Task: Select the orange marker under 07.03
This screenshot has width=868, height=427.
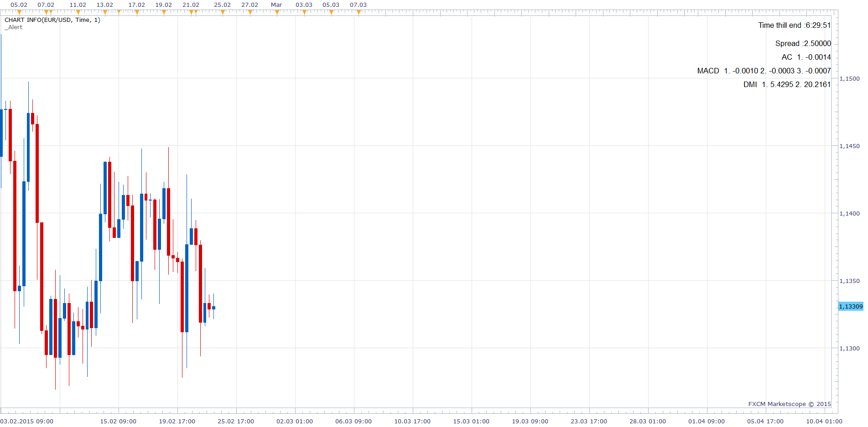Action: pyautogui.click(x=359, y=12)
